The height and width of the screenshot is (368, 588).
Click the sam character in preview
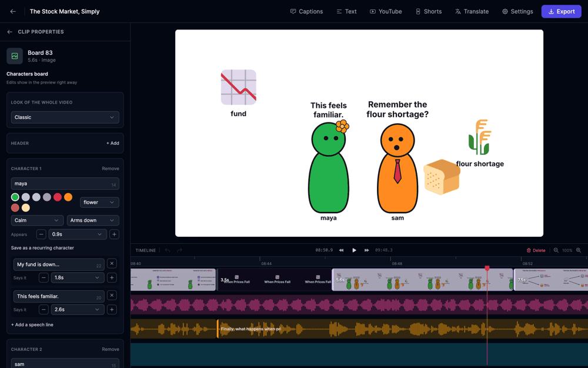click(397, 168)
